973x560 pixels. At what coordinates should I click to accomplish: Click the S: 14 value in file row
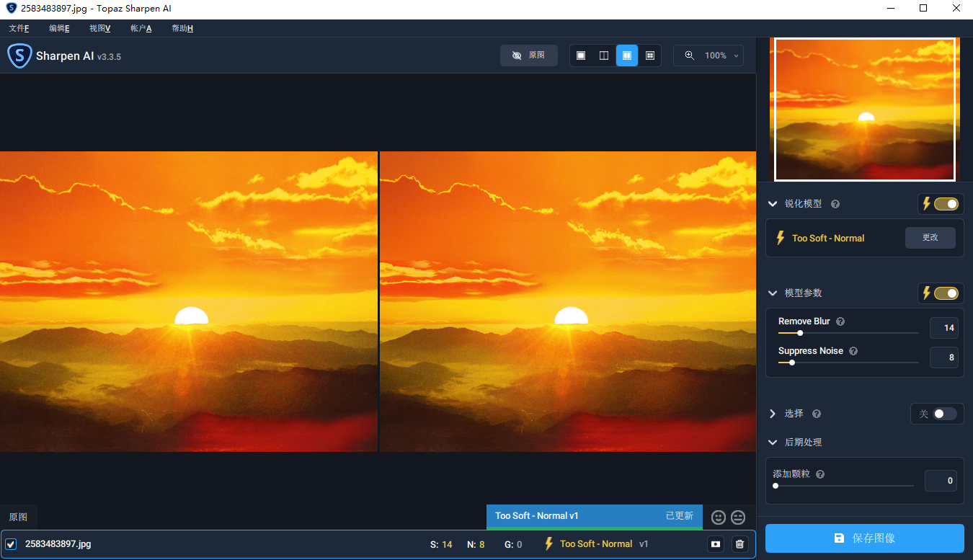click(441, 544)
